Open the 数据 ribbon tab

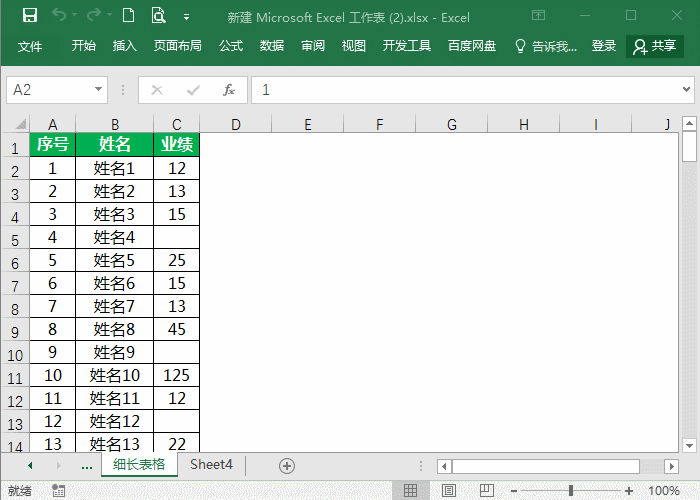[272, 46]
